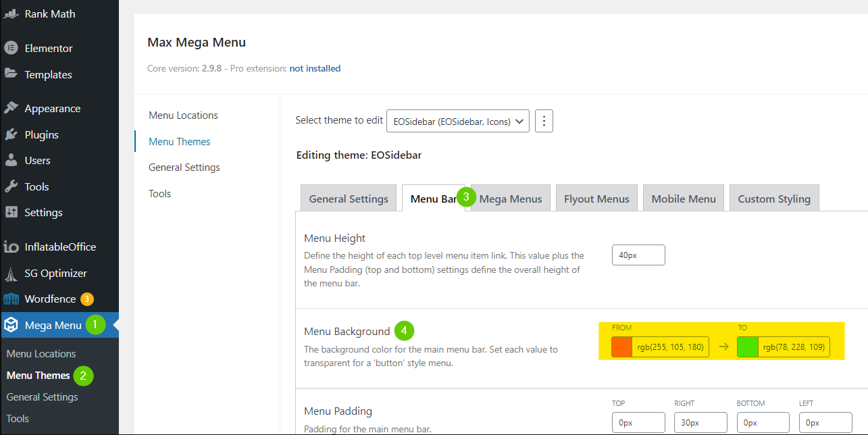
Task: Click the Mega Menu cube icon
Action: pos(11,326)
